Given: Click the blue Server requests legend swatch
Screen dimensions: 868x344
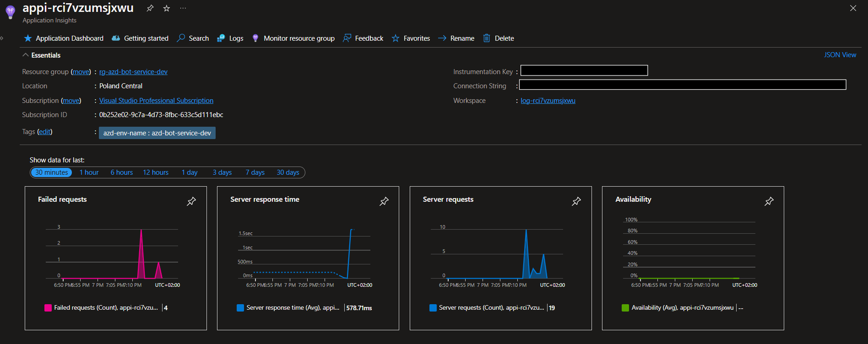Looking at the screenshot, I should [x=433, y=308].
